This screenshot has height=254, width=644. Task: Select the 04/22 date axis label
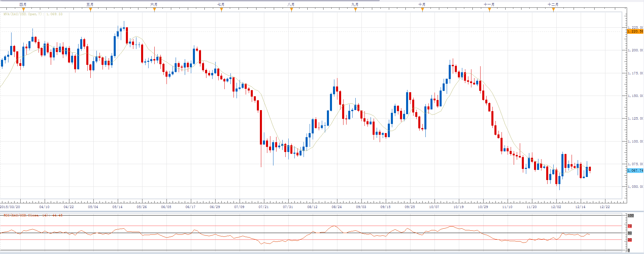click(x=69, y=207)
